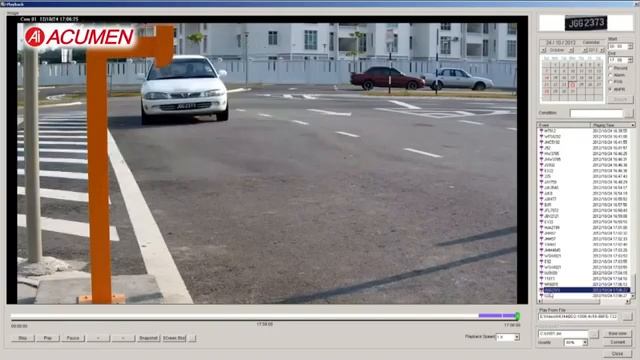The height and width of the screenshot is (360, 640).
Task: Select the highlighted JGG2373 event row
Action: pos(585,290)
